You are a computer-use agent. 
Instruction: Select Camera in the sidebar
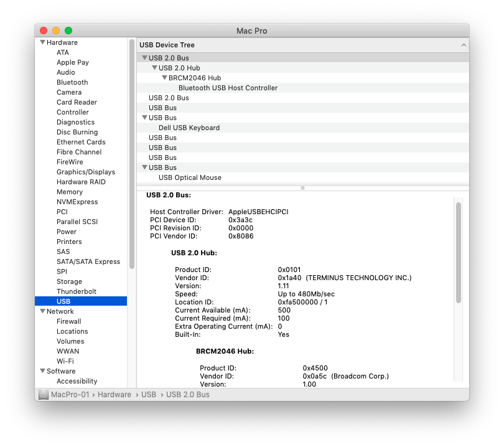69,92
